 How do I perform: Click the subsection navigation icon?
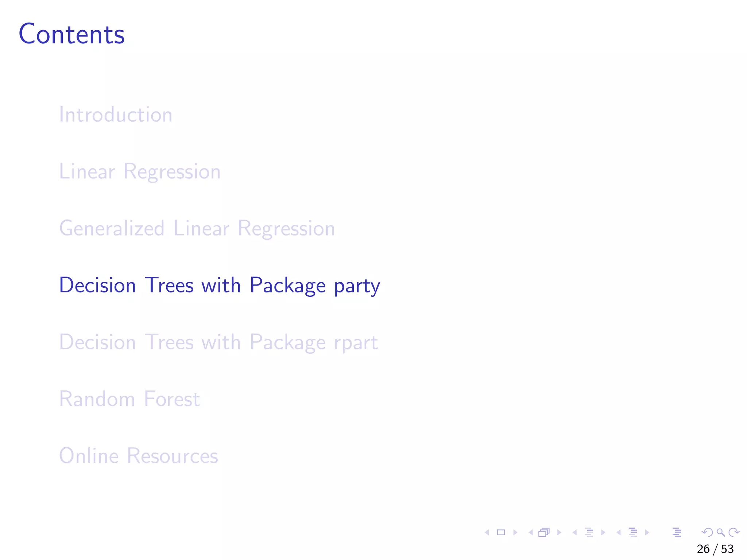pos(589,533)
